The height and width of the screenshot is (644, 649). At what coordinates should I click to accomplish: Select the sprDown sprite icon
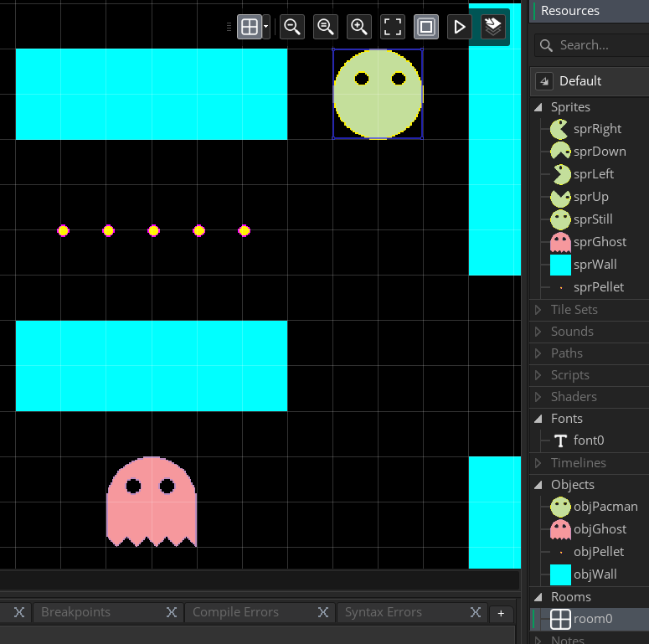pos(560,152)
